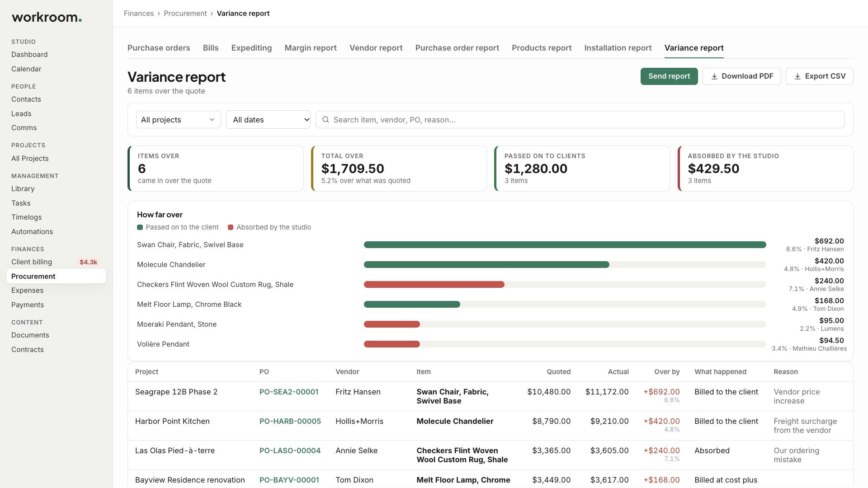Click the $4.3k Client billing badge
The width and height of the screenshot is (868, 488).
(x=88, y=262)
